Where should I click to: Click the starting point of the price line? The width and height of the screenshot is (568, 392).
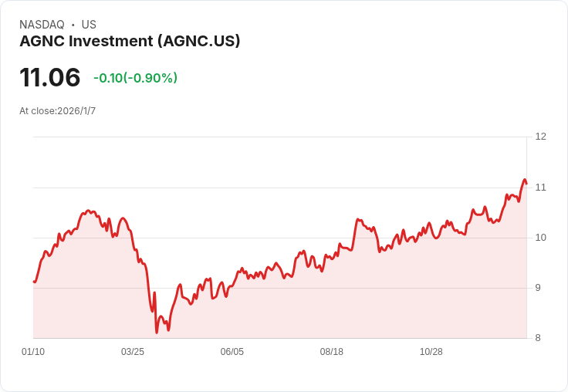coord(34,282)
